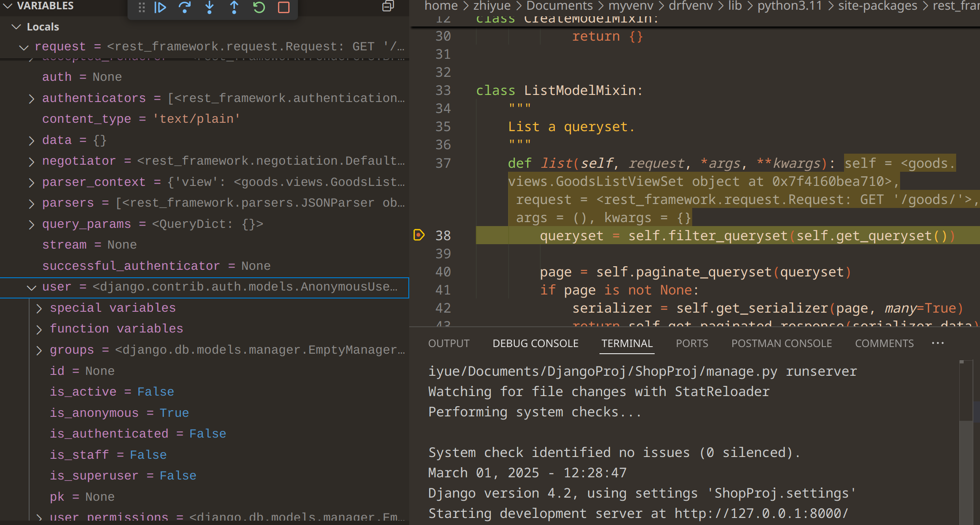This screenshot has height=525, width=980.
Task: Open the POSTMAN CONSOLE tab
Action: click(x=781, y=344)
